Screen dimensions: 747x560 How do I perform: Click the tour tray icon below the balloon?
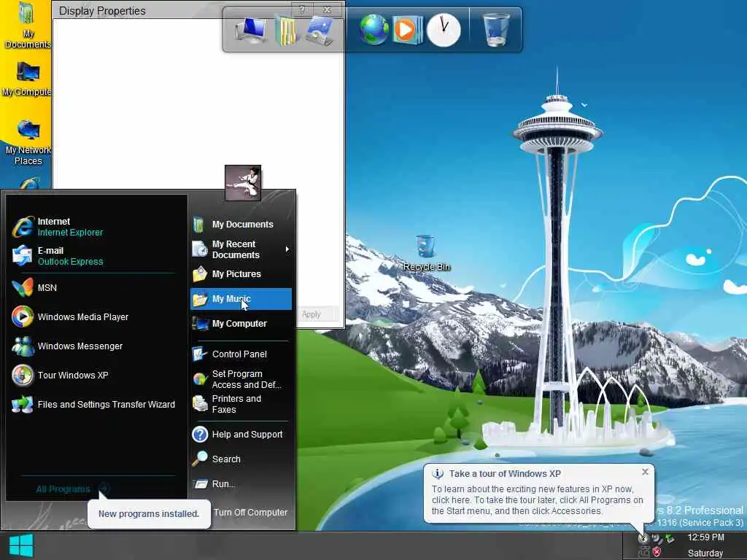tap(643, 539)
